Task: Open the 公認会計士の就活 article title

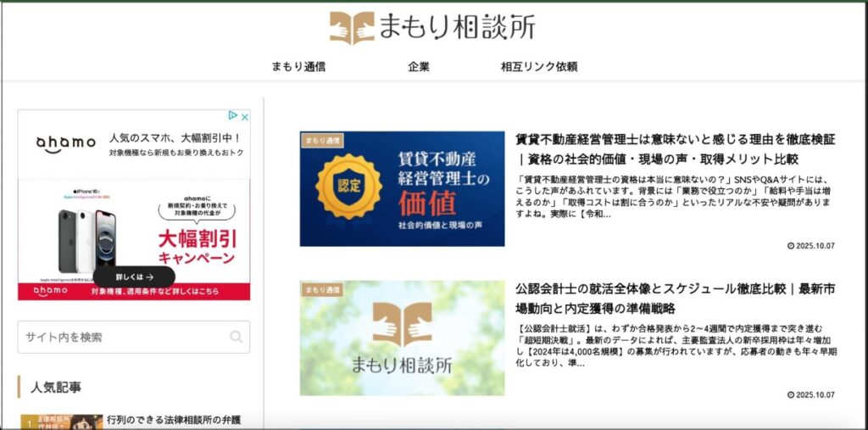Action: (x=675, y=298)
